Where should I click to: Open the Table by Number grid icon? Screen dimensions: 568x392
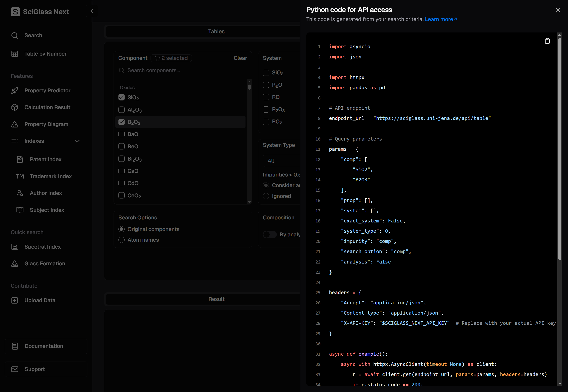point(15,54)
